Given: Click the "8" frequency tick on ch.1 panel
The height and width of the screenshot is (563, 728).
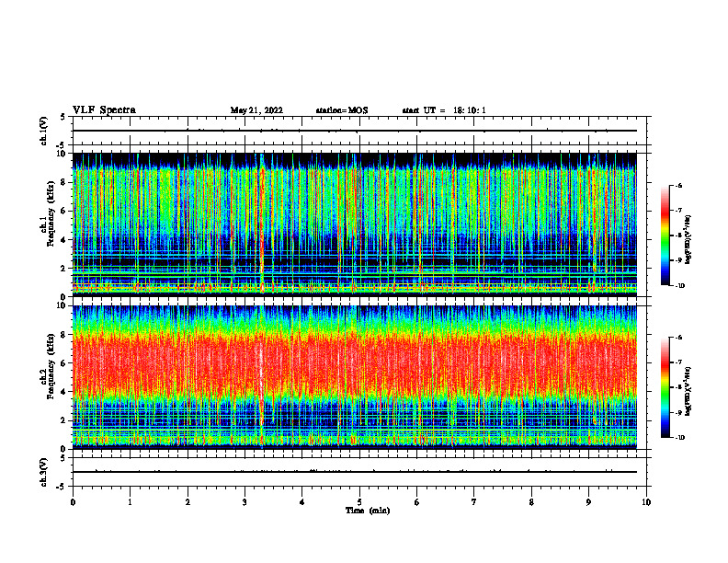Looking at the screenshot, I should (65, 182).
